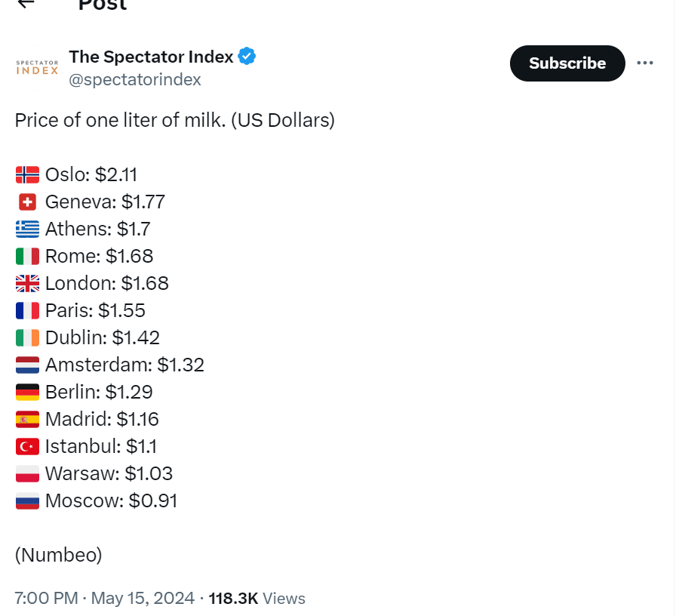This screenshot has width=682, height=616.
Task: Open the three-dot more options menu
Action: [645, 63]
